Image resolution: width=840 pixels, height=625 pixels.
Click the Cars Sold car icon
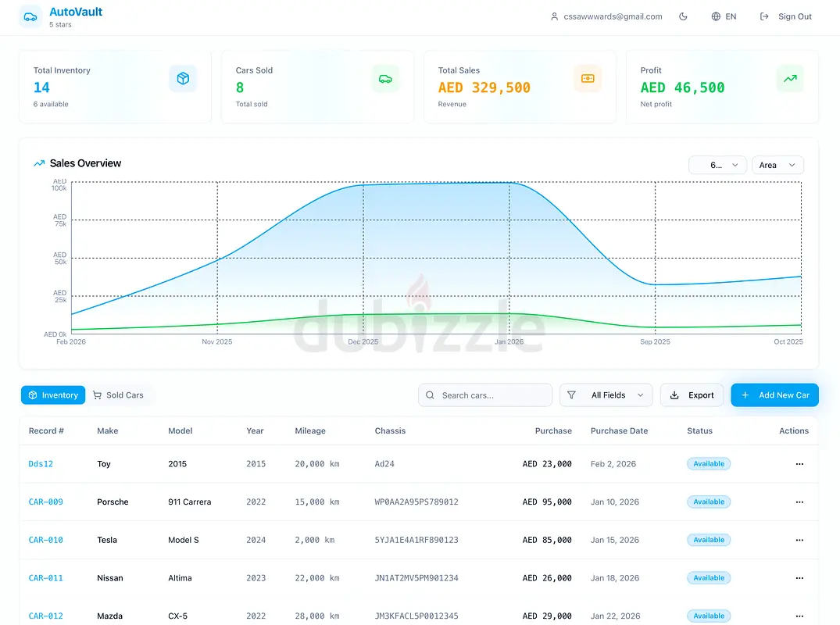click(x=385, y=78)
